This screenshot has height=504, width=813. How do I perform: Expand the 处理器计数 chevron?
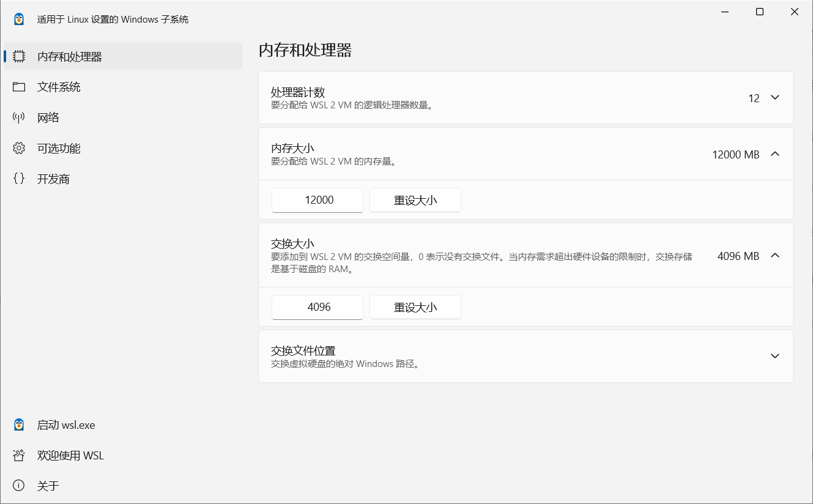tap(775, 98)
